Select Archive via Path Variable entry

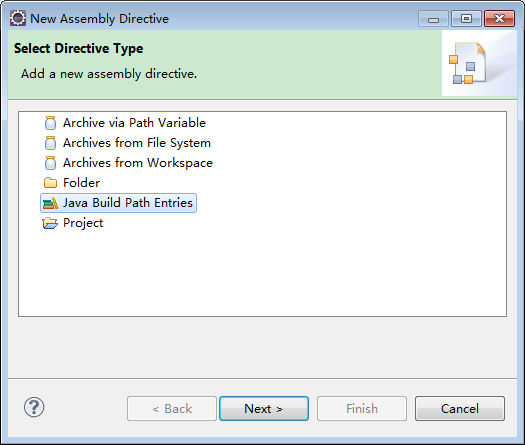(134, 123)
